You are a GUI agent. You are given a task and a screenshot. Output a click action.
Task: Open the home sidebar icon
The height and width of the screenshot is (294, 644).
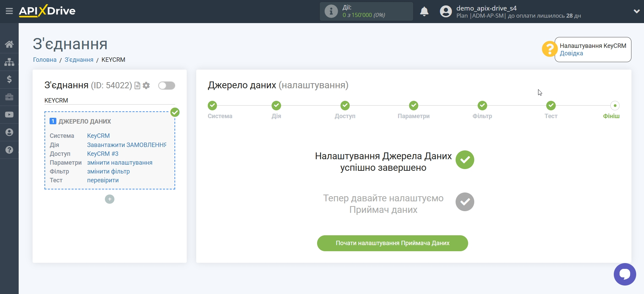[x=9, y=44]
